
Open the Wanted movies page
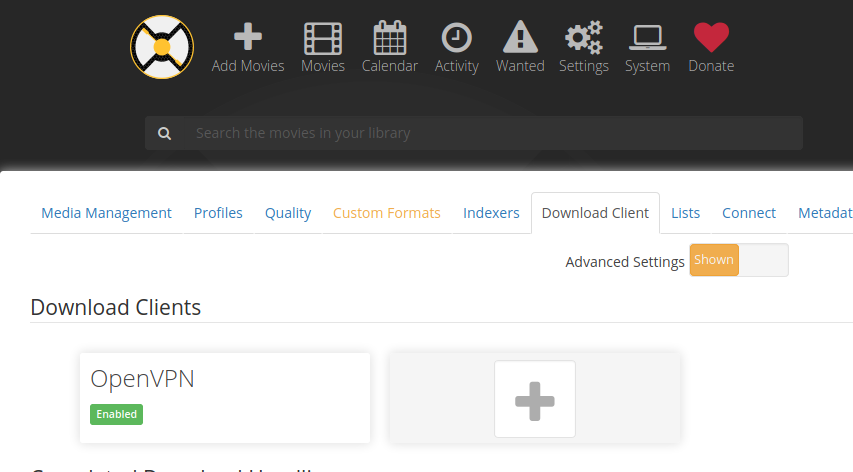click(x=520, y=48)
